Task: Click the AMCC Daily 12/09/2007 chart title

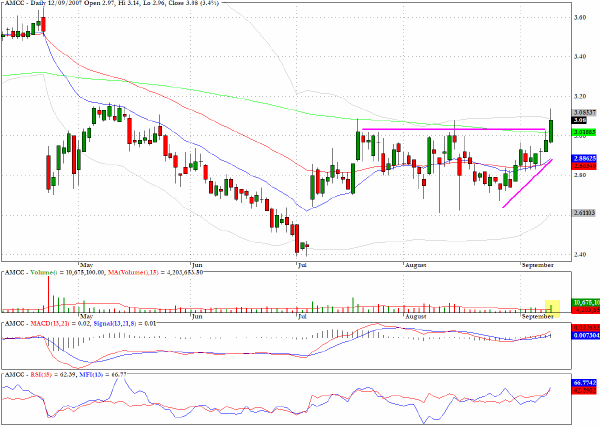Action: [111, 2]
